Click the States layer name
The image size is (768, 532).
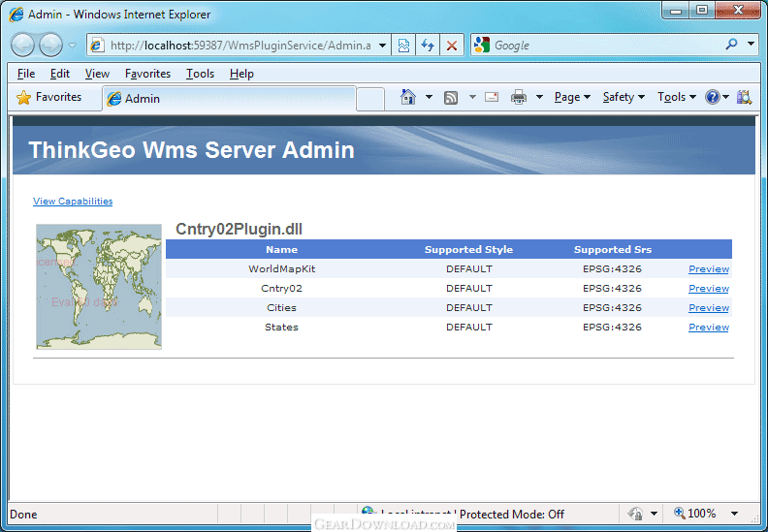click(281, 327)
